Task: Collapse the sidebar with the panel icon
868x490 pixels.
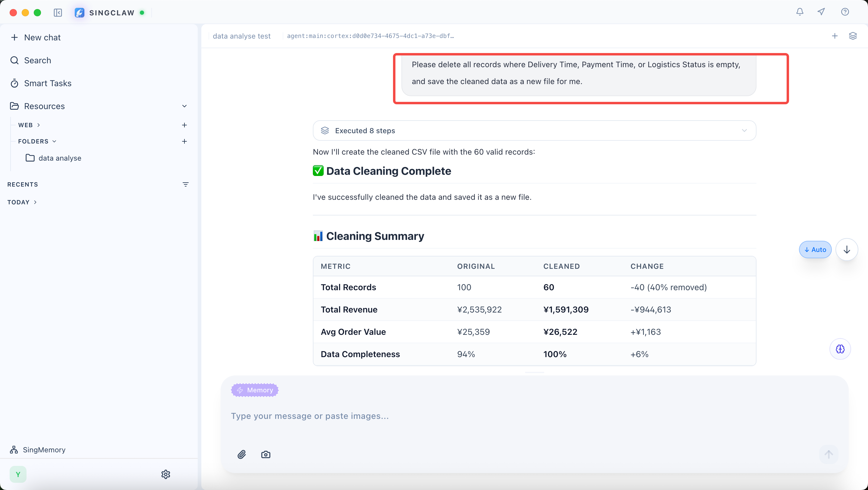Action: click(x=58, y=13)
